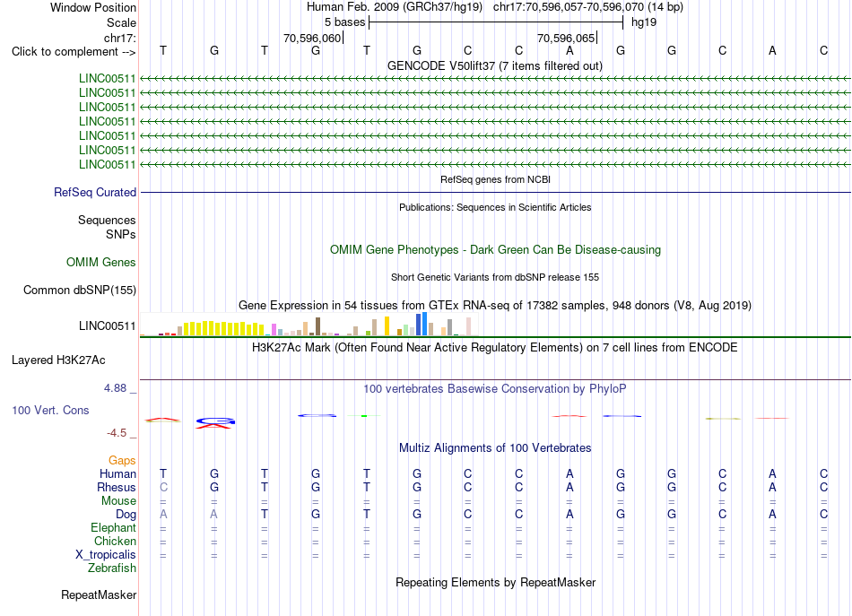
Task: Select the Human alignment row label
Action: click(117, 473)
